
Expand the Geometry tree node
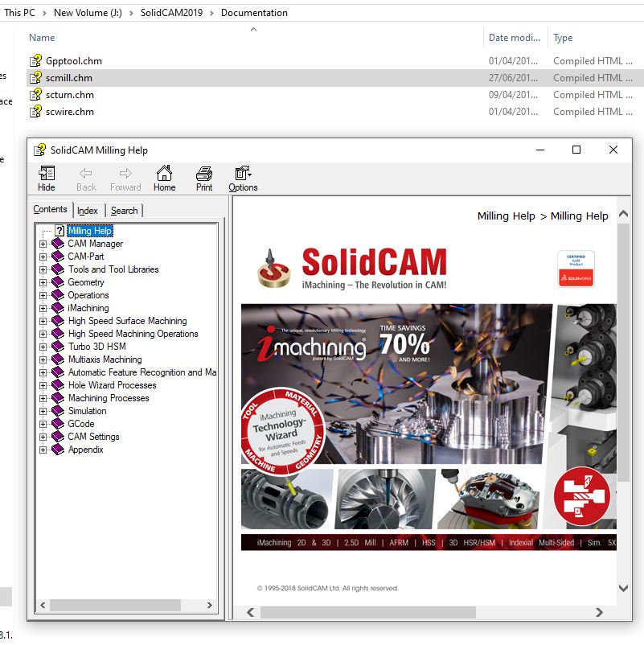coord(43,282)
